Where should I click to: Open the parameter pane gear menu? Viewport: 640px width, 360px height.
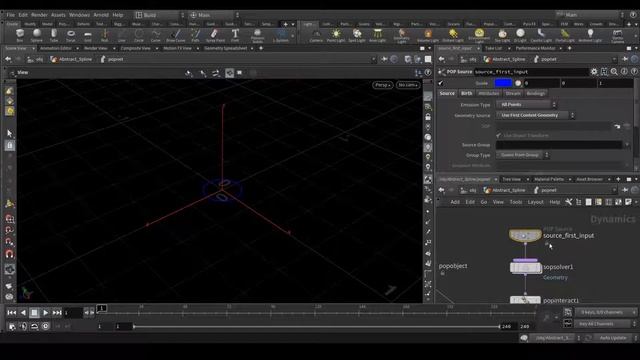594,71
